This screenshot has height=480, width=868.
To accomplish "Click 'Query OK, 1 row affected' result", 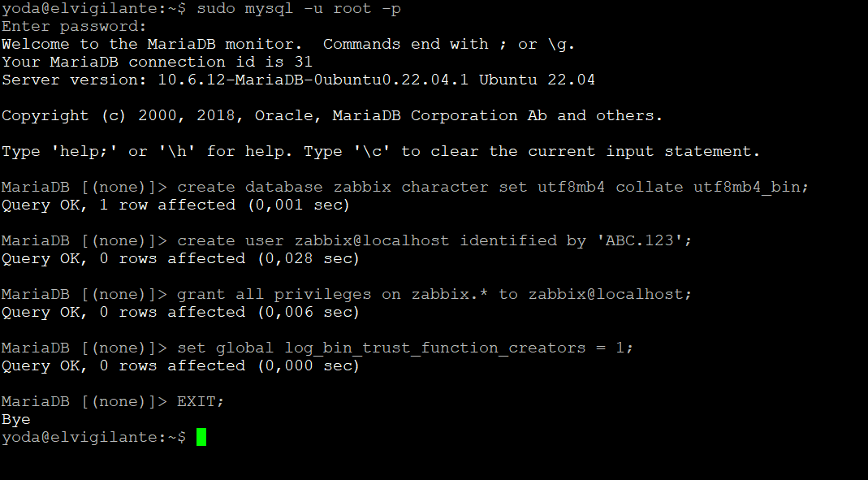I will pos(119,205).
